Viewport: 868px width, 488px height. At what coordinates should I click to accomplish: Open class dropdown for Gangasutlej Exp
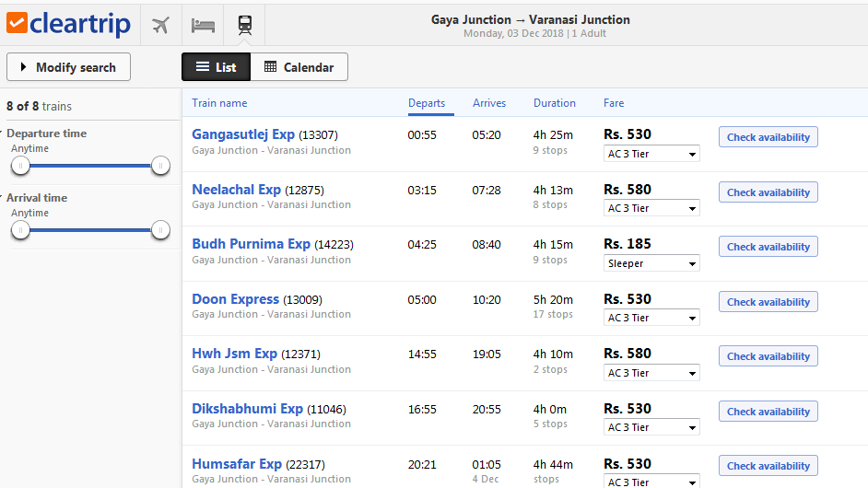click(x=651, y=154)
